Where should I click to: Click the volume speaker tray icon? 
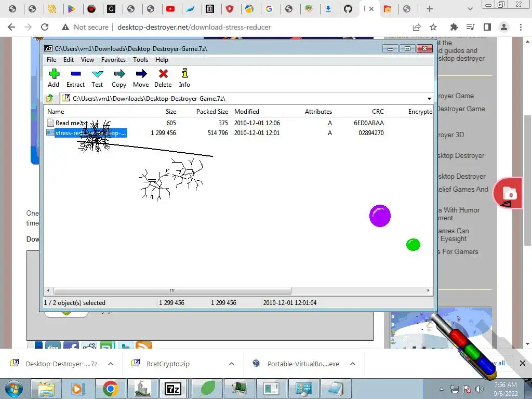[479, 389]
